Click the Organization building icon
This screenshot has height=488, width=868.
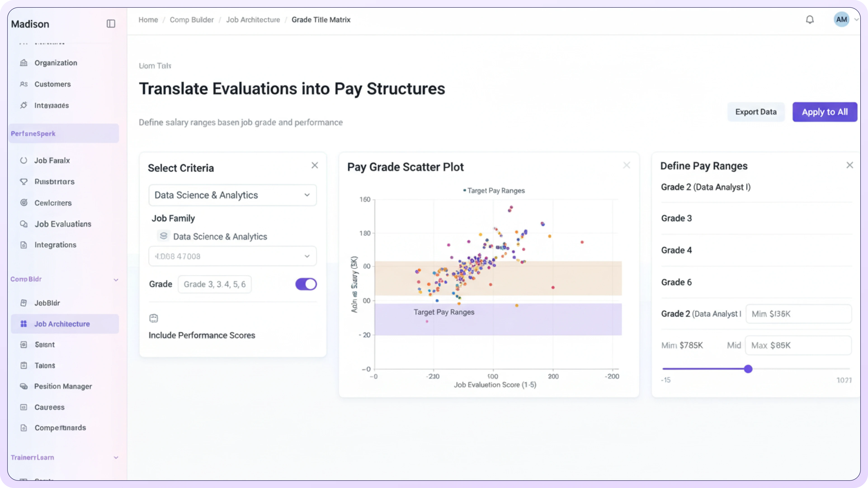click(x=24, y=63)
